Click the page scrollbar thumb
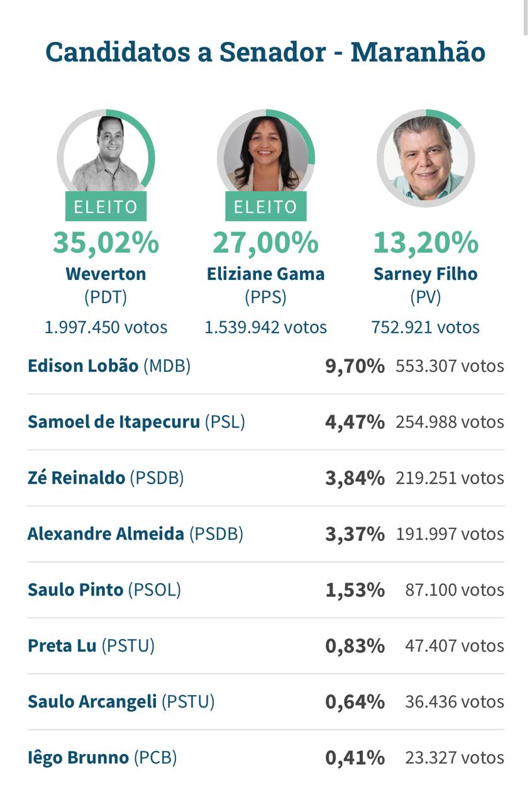This screenshot has height=805, width=532. 526,18
